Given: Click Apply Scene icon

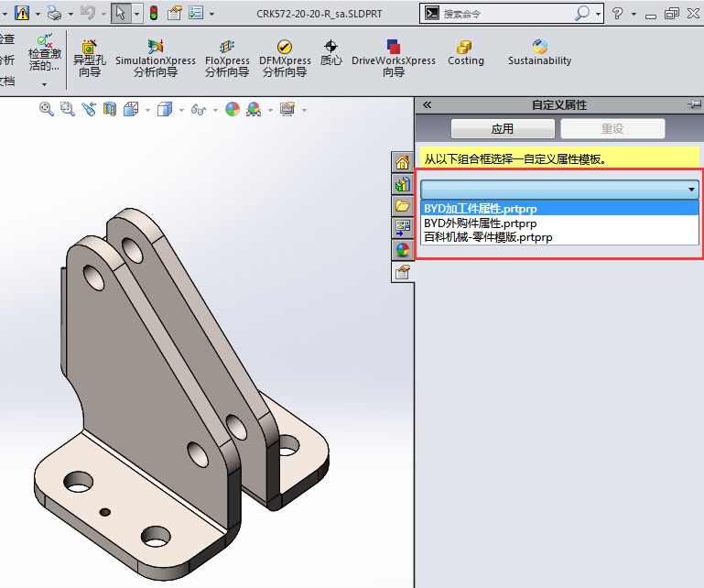Looking at the screenshot, I should [x=254, y=109].
